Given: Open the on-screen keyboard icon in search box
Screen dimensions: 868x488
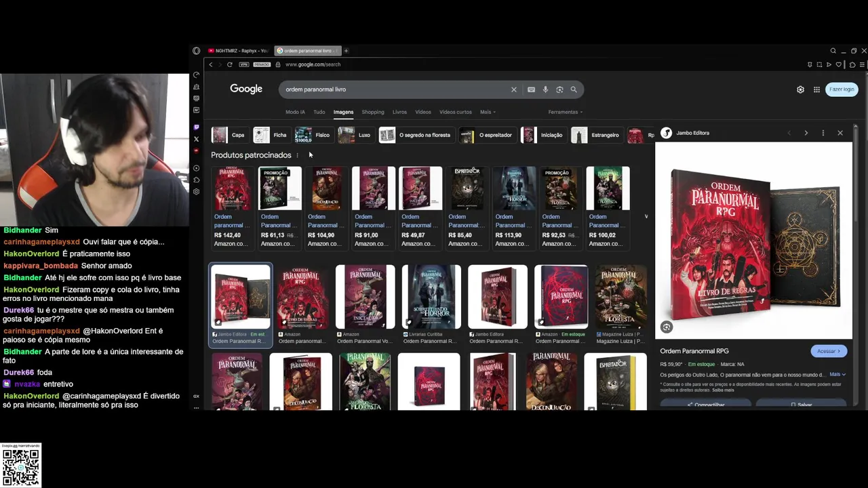Looking at the screenshot, I should [531, 89].
